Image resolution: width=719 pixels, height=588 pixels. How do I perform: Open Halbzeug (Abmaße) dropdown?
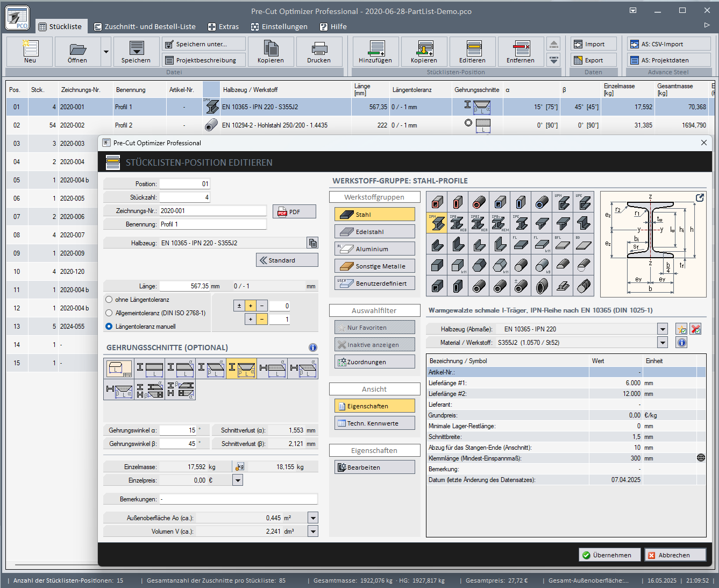(x=663, y=329)
